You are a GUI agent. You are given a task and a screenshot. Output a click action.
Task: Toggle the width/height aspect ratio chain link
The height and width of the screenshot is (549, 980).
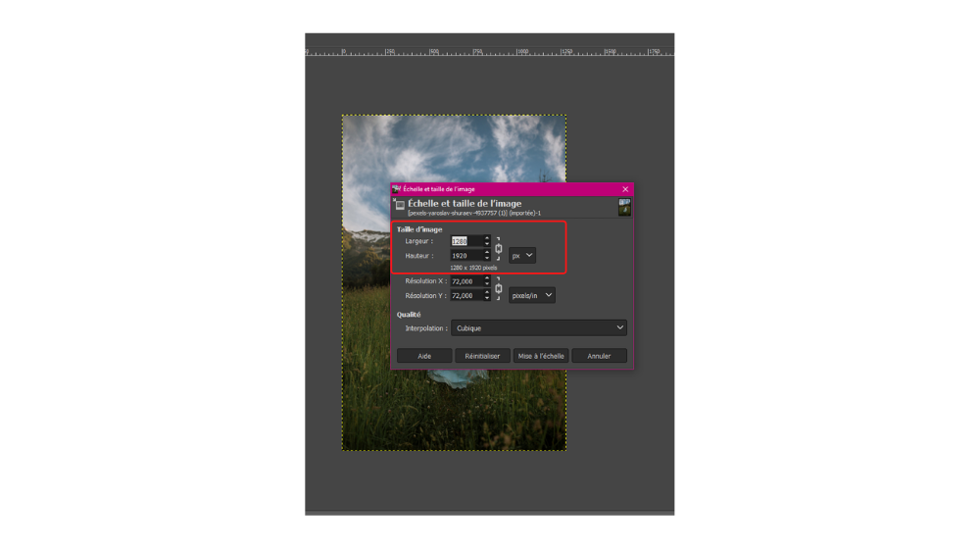click(x=498, y=249)
